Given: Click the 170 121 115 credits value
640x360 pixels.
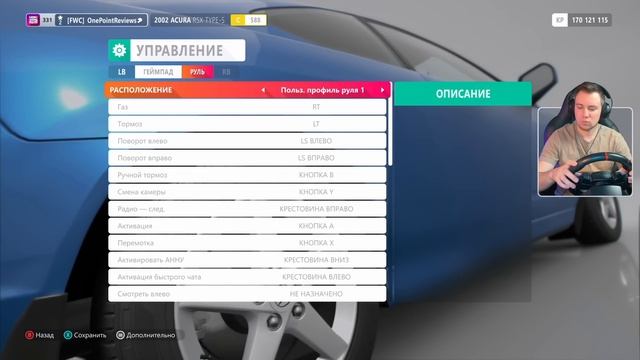Looking at the screenshot, I should 590,20.
